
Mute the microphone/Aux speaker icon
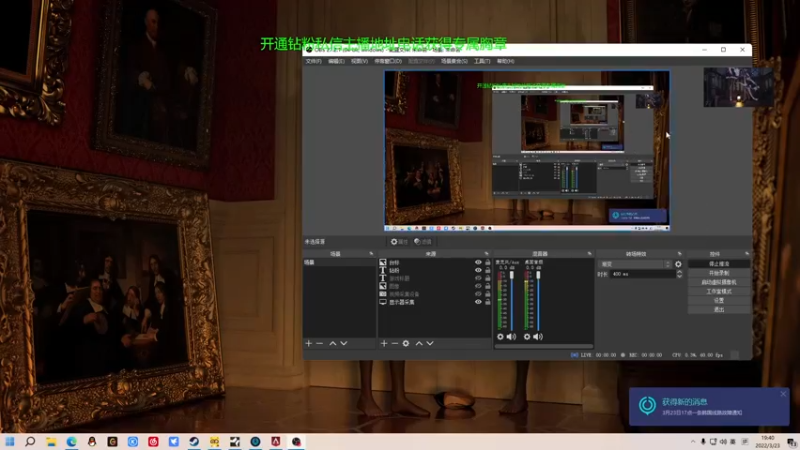[511, 337]
